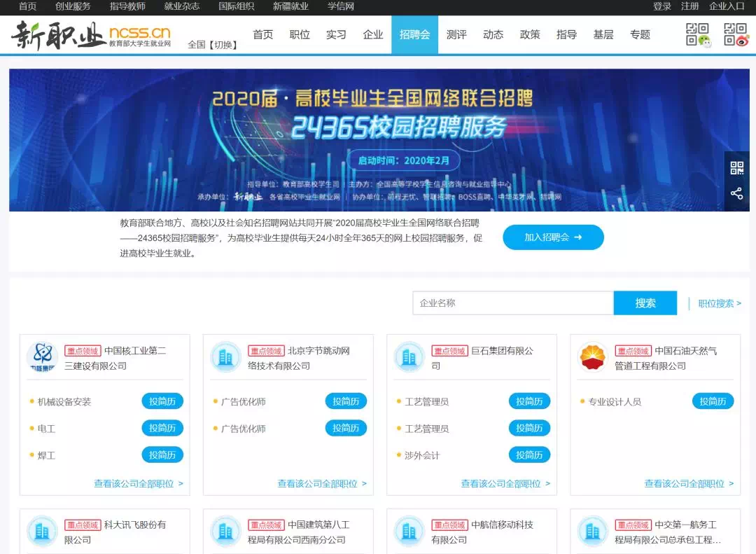
Task: Open 巨石集团 company building icon
Action: pos(409,358)
